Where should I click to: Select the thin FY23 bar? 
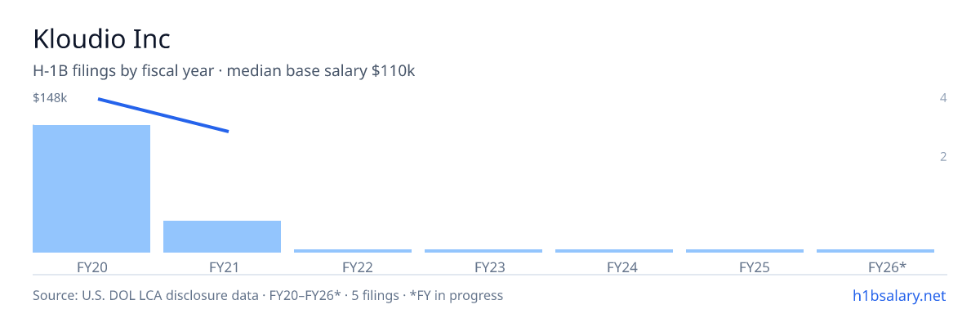point(483,251)
